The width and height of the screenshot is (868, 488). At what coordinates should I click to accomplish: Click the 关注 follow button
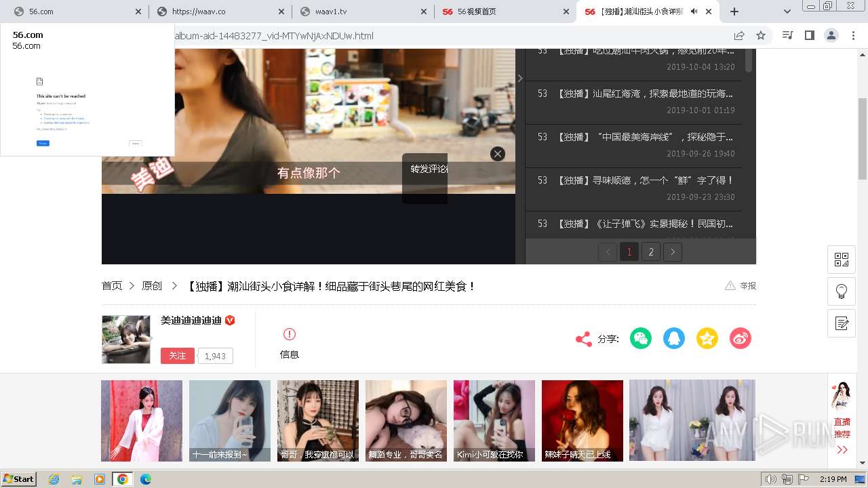178,356
